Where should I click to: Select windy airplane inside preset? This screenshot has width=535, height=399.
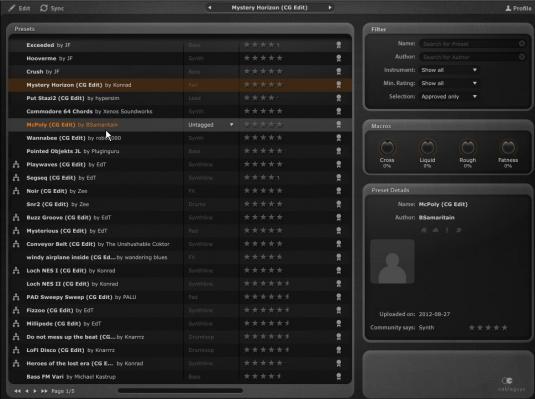point(180,257)
